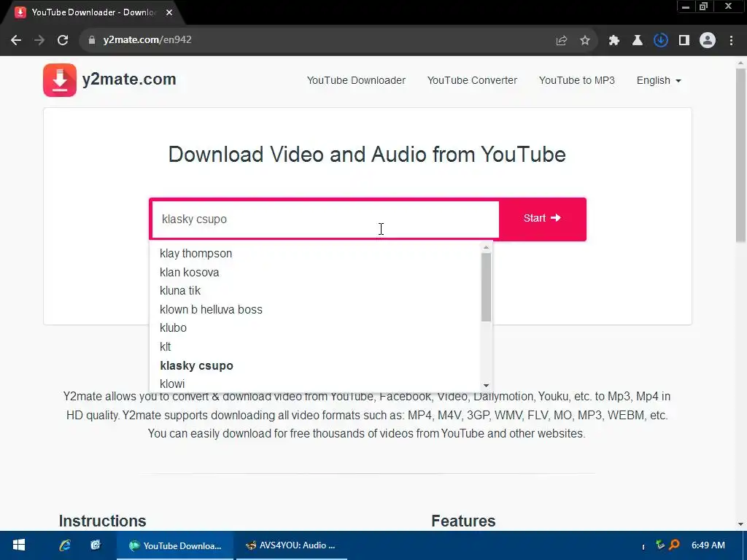Launch Internet Explorer from the taskbar
747x560 pixels.
[x=65, y=545]
